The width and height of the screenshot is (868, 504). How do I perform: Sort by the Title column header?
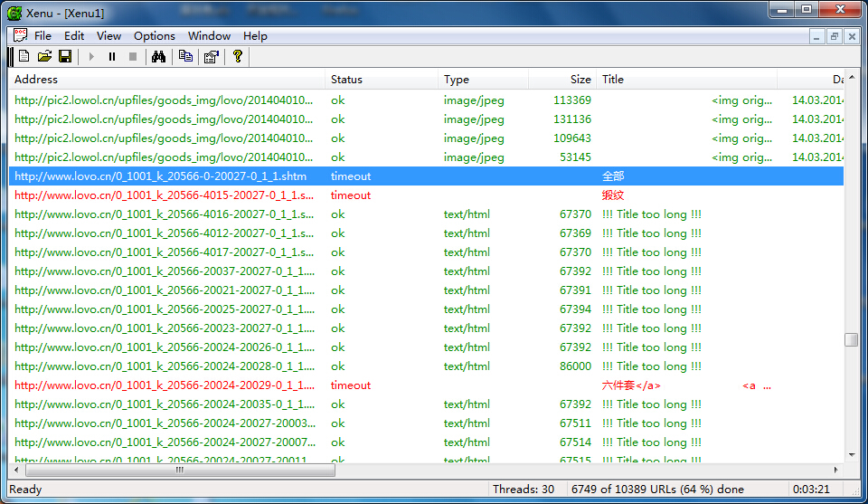[x=686, y=80]
